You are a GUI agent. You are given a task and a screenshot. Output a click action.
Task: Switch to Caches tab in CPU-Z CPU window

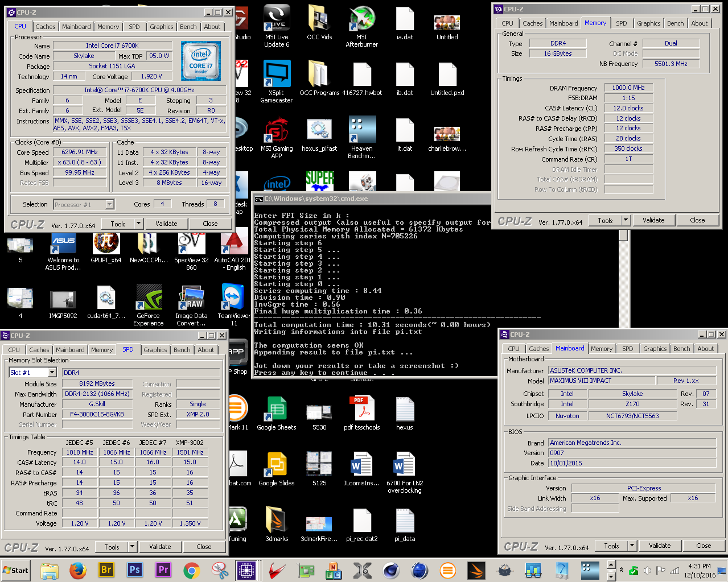point(46,27)
